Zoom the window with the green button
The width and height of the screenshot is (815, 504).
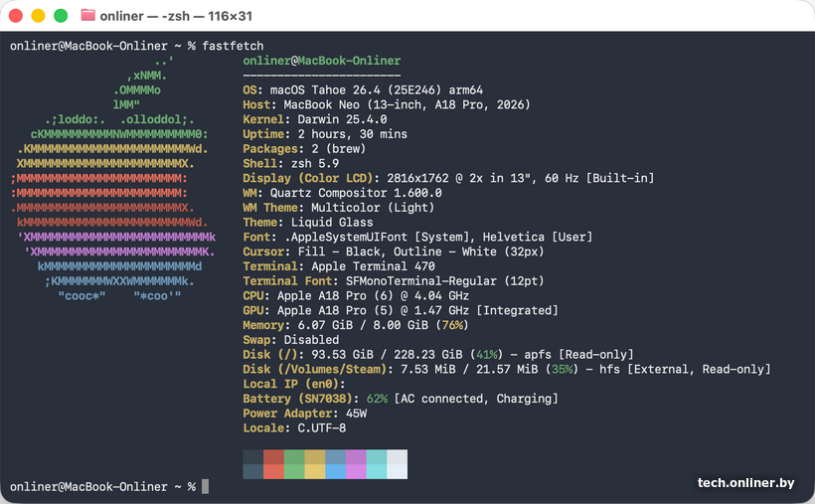[x=61, y=16]
